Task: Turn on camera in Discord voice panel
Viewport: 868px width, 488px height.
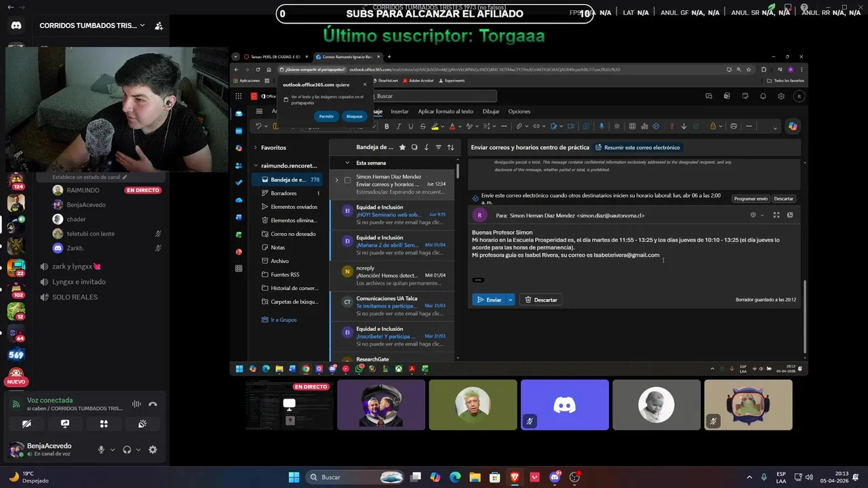Action: [26, 424]
